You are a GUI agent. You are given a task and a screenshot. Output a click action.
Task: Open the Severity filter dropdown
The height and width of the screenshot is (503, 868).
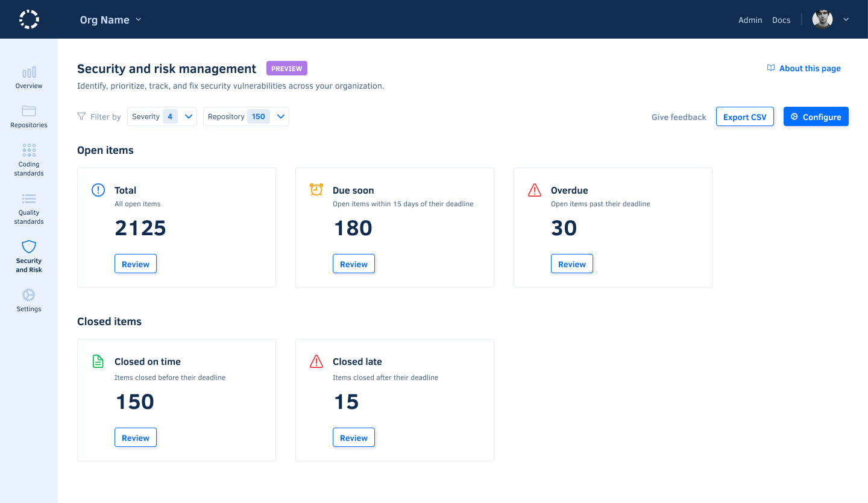[187, 116]
